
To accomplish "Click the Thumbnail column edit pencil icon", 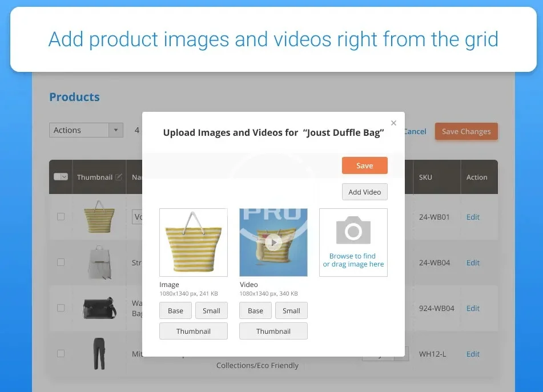I will (119, 177).
